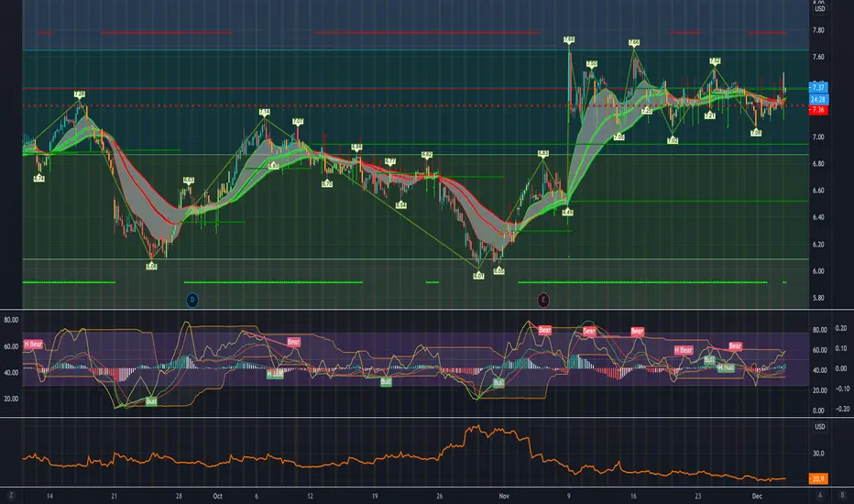Click the Dec label on the time axis
Screen dimensions: 854x504
click(757, 497)
